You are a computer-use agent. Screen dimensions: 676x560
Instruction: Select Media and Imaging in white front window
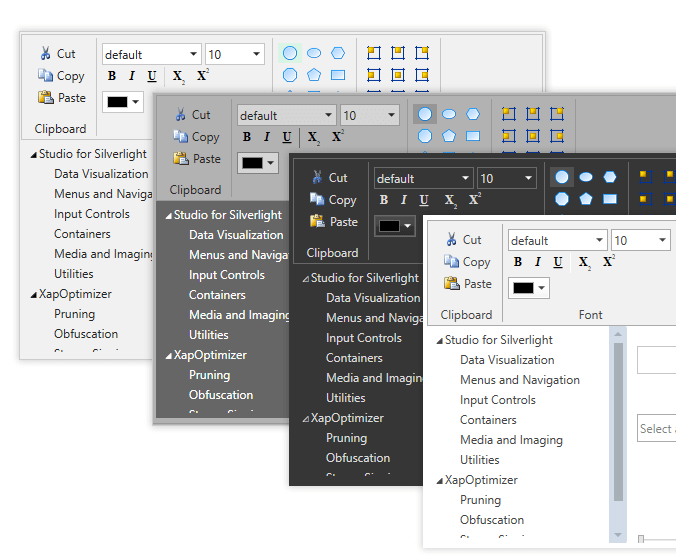click(x=511, y=440)
